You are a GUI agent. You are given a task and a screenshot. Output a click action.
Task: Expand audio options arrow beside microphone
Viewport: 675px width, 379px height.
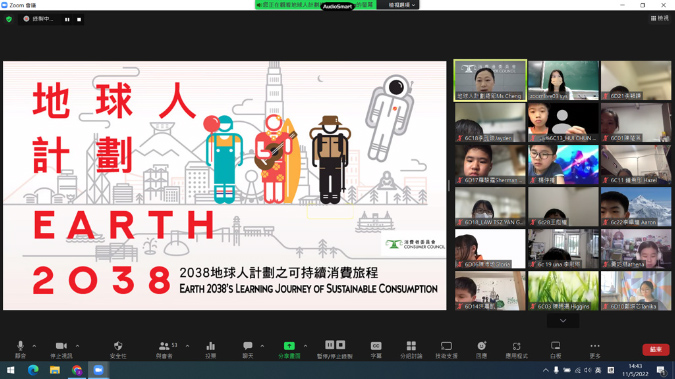pyautogui.click(x=34, y=346)
